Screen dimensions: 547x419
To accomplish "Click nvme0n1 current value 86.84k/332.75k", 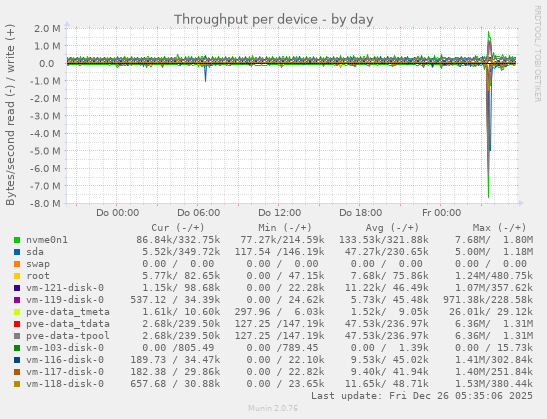I will pos(178,240).
